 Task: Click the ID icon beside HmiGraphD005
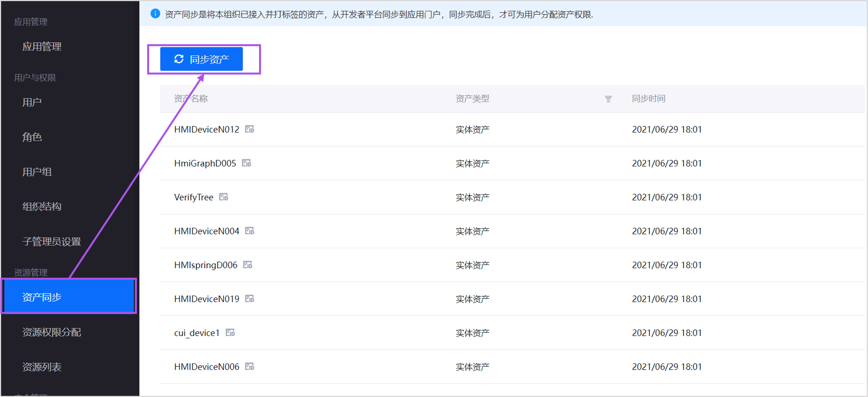(246, 163)
